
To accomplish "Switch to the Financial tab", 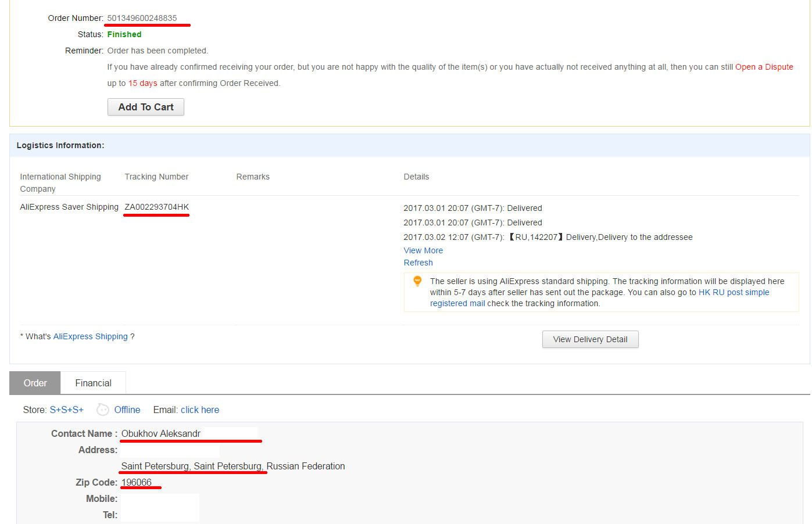I will 93,383.
